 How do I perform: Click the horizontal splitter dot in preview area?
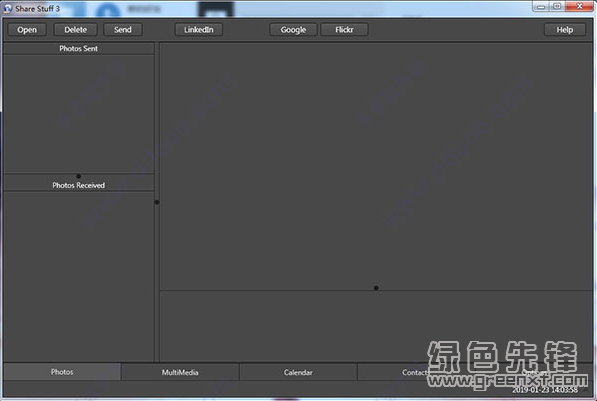click(376, 288)
